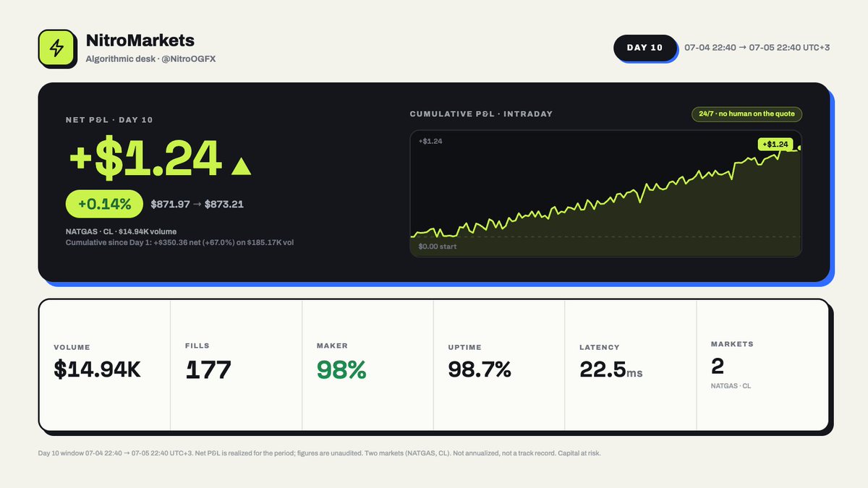Click the grey +$1.24 label in the chart's top-left corner
This screenshot has height=488, width=868.
coord(430,141)
